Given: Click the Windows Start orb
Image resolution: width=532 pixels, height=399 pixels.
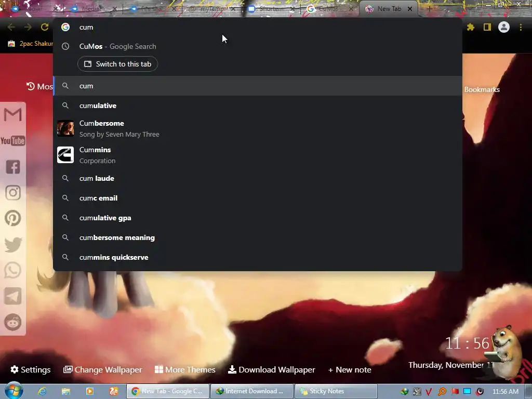Looking at the screenshot, I should tap(14, 391).
